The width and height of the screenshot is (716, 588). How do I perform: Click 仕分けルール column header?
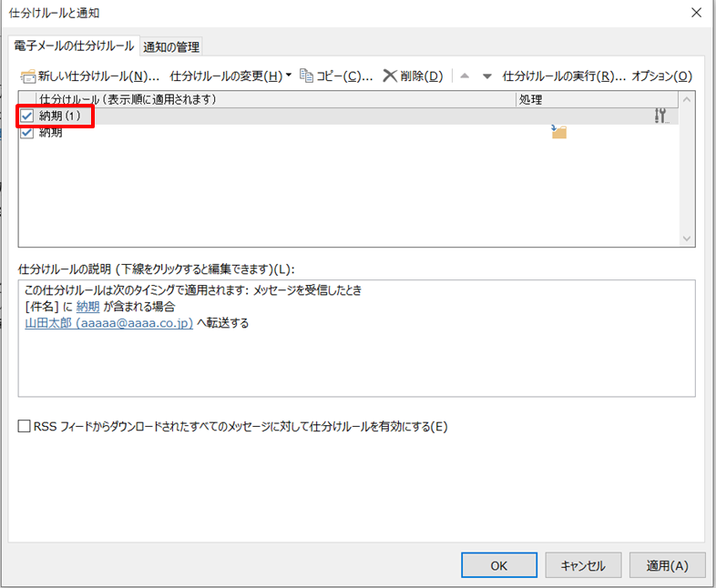[276, 99]
